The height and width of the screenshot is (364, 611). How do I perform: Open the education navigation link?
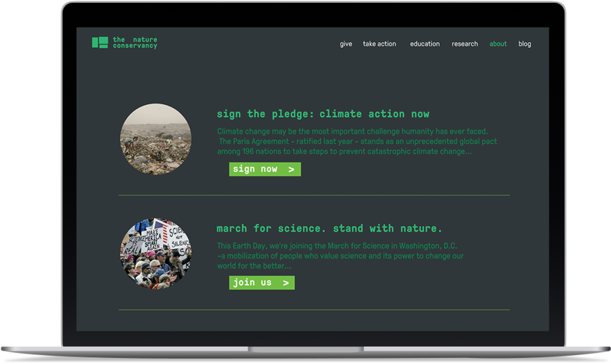click(x=424, y=44)
